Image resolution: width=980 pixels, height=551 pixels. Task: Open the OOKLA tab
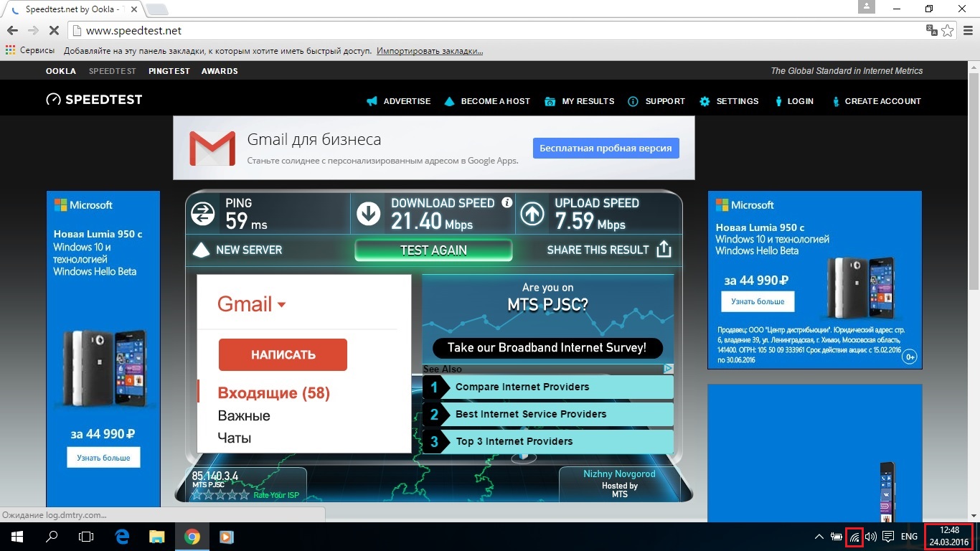(61, 71)
